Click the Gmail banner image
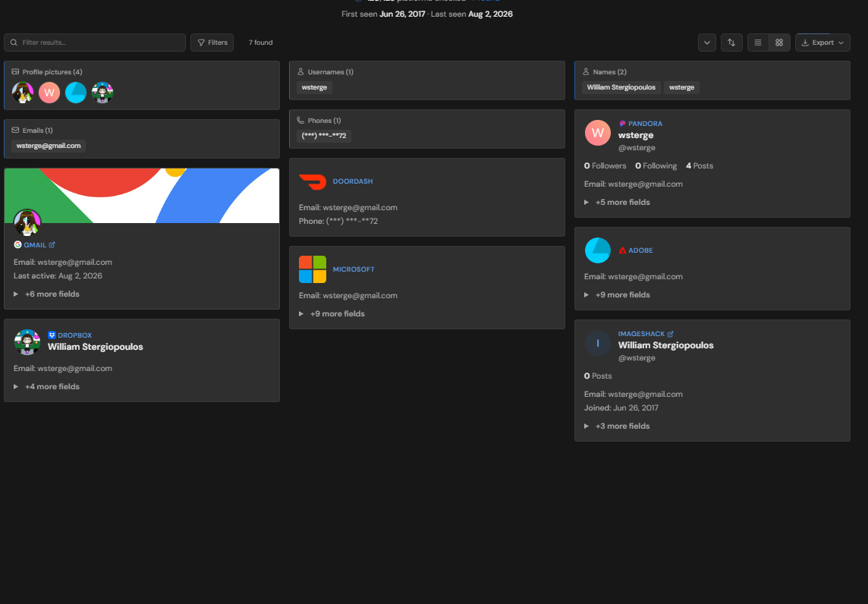 [x=142, y=196]
